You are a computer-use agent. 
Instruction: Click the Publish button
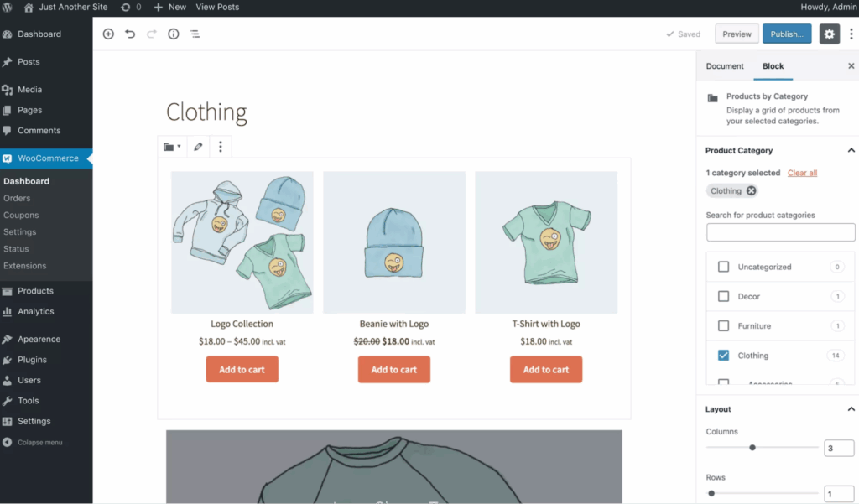[786, 34]
